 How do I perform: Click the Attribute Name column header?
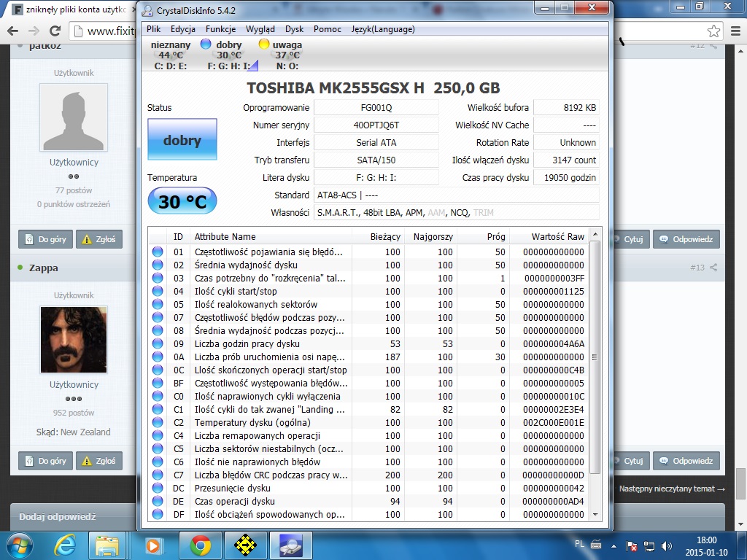(271, 237)
